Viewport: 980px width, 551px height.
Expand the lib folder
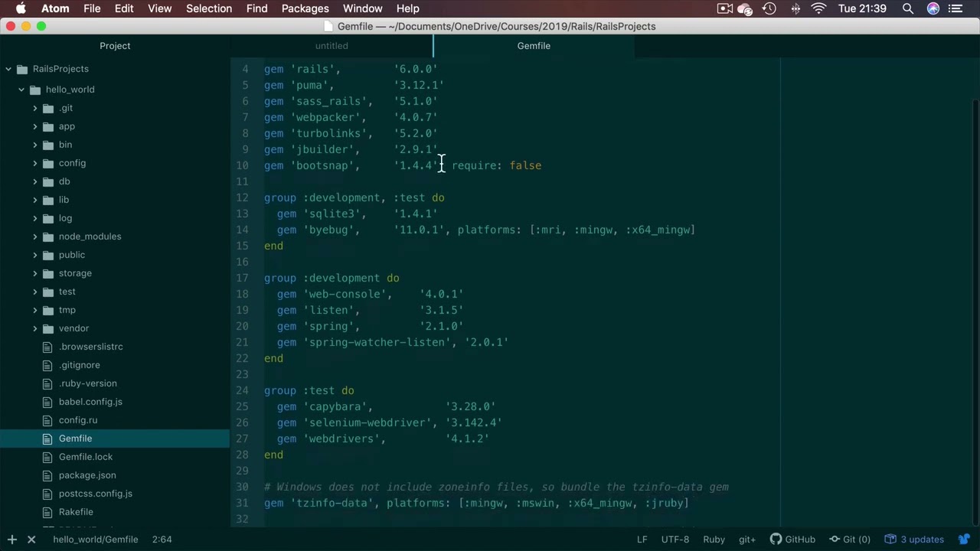34,200
